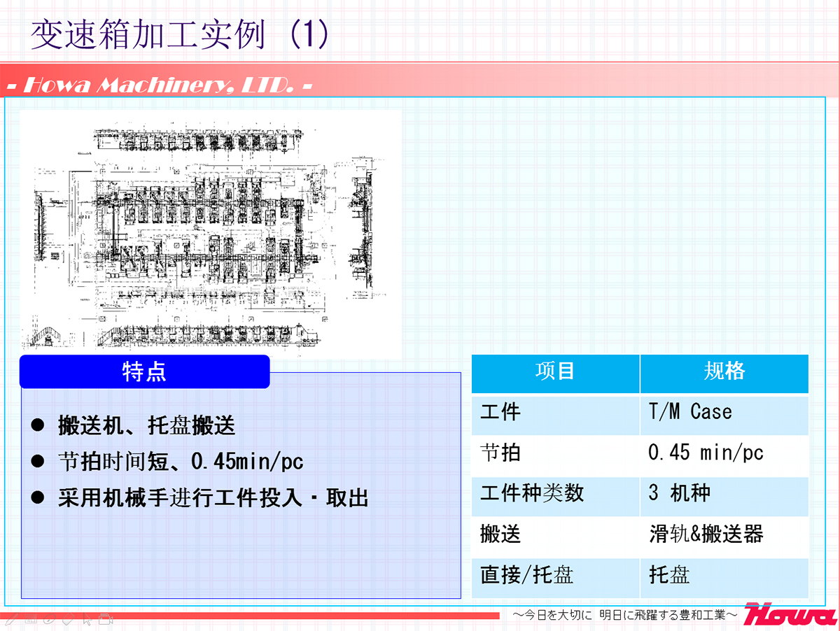
Task: Choose the arrow pointer tool icon
Action: click(87, 618)
